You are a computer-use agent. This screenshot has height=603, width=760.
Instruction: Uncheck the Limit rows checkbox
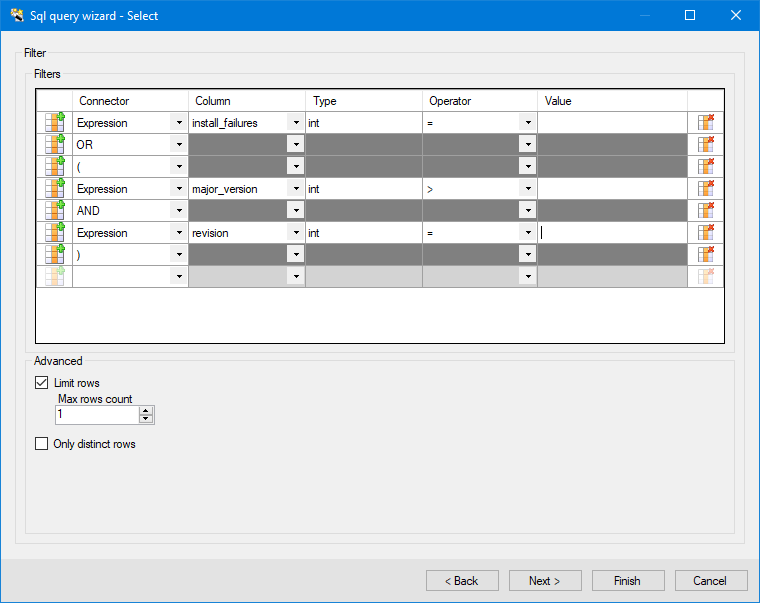click(42, 383)
